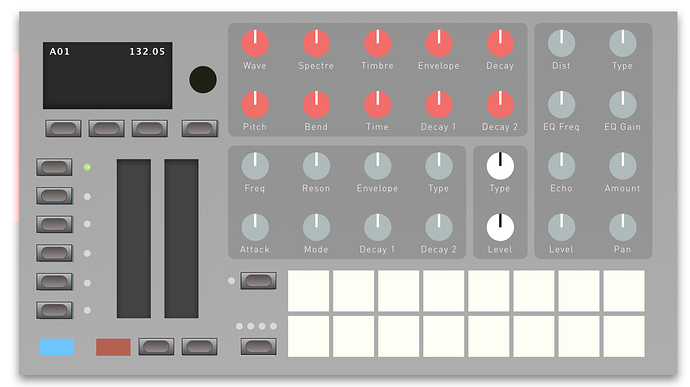Select the Echo knob
Viewport: 690px width, 387px height.
pos(561,166)
